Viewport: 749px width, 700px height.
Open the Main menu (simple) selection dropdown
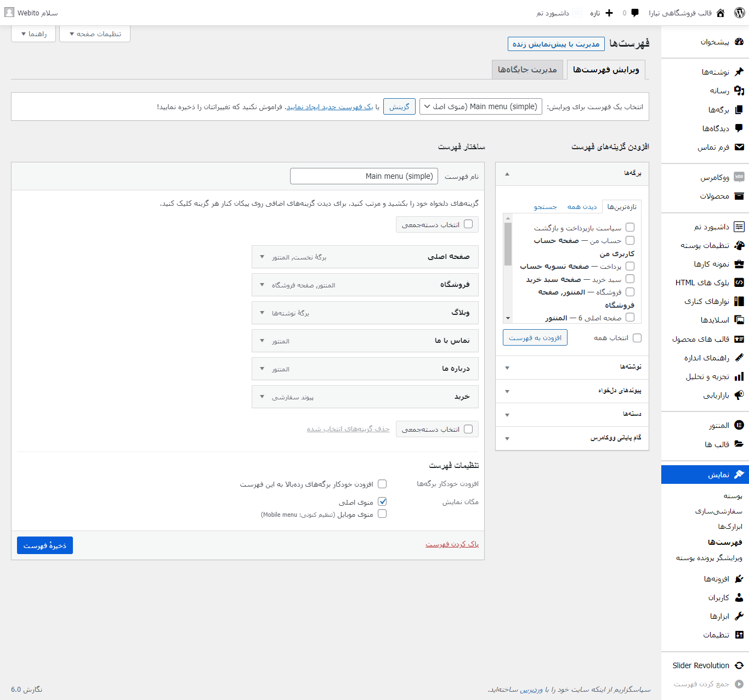pos(480,106)
